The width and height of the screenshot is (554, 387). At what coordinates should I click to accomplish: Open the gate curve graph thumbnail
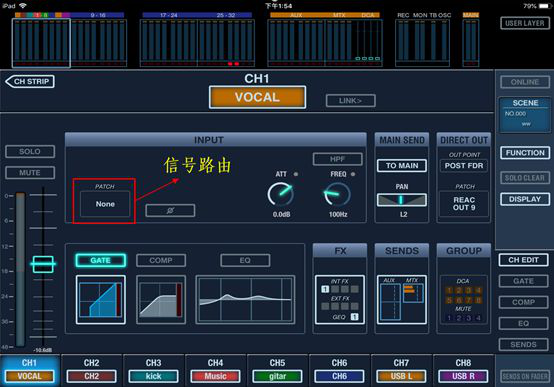[101, 300]
